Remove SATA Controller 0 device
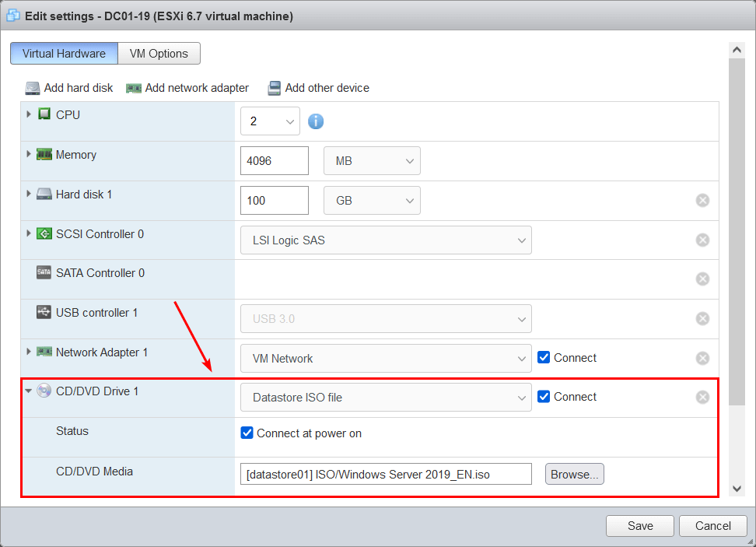The image size is (756, 547). click(702, 279)
